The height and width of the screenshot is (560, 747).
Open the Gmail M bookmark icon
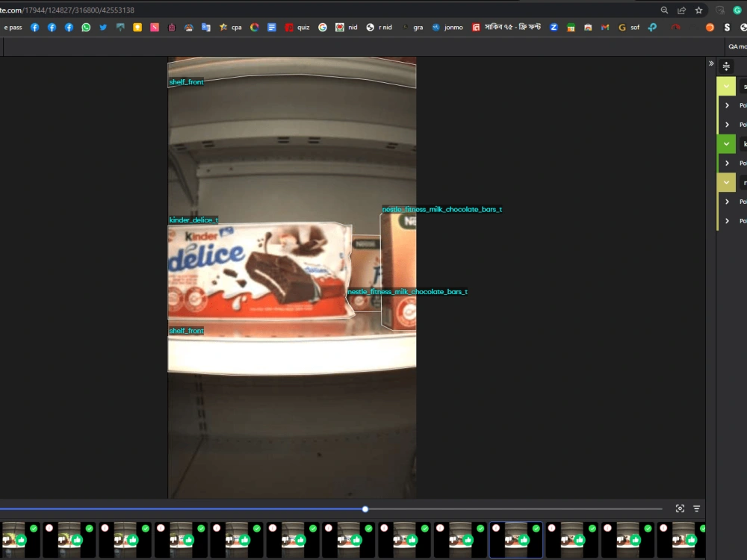605,27
